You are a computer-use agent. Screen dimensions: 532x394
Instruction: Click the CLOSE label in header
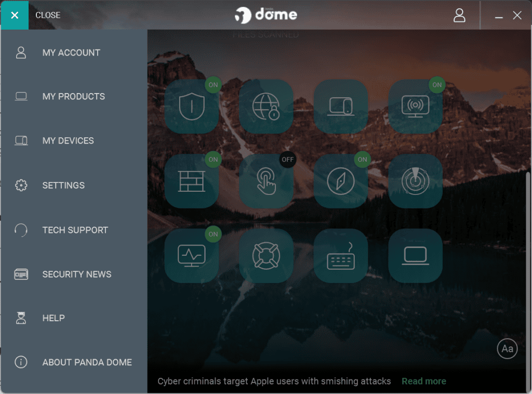48,15
